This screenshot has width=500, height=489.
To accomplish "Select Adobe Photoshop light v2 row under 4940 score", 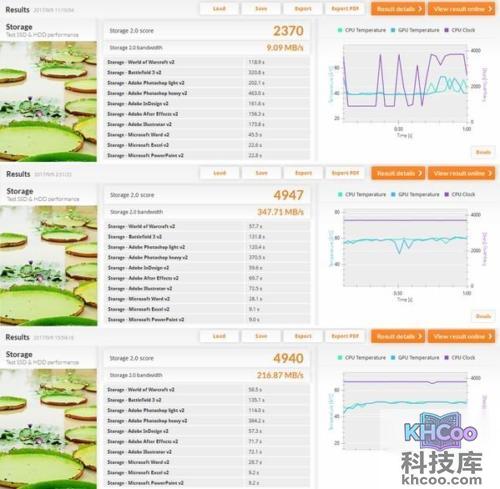I will 207,410.
